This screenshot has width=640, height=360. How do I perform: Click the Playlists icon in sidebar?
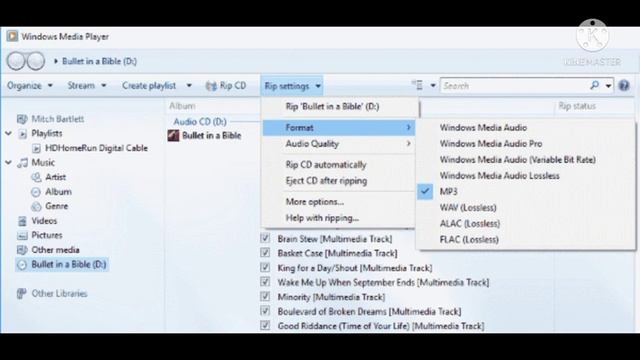pos(23,133)
